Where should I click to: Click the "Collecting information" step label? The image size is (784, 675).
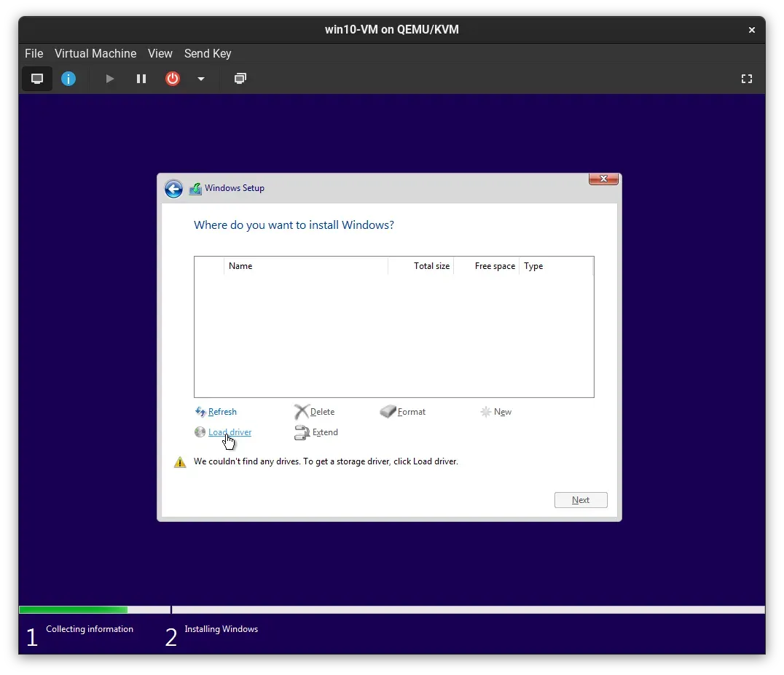pyautogui.click(x=90, y=629)
